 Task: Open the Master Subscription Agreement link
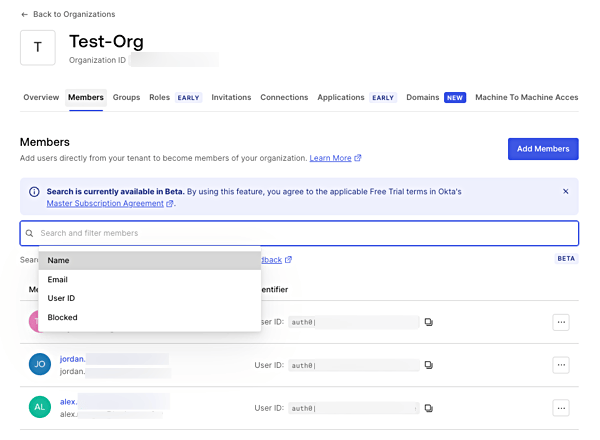105,203
